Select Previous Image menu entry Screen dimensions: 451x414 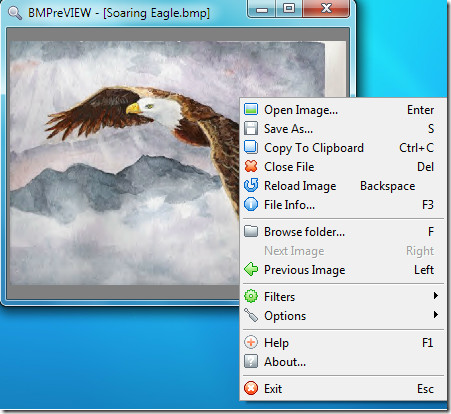pyautogui.click(x=343, y=269)
